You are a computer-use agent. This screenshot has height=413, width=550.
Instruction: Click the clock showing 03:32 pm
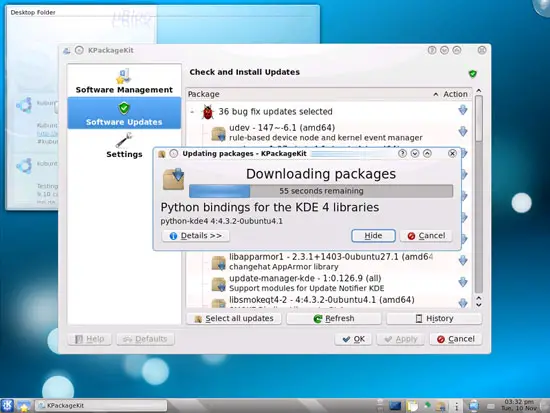click(519, 405)
